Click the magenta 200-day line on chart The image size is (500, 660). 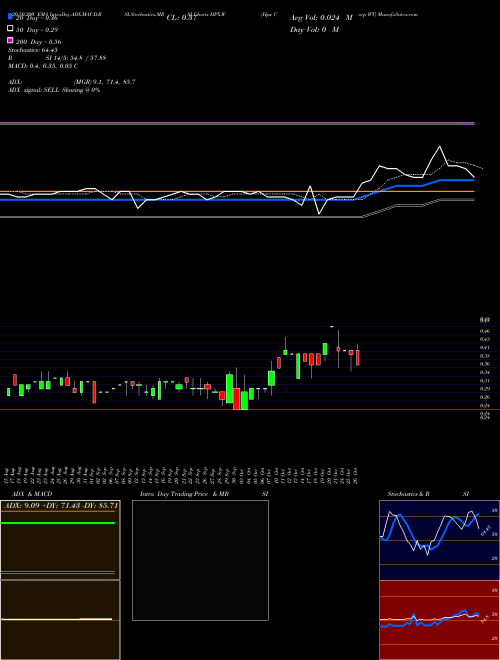click(x=237, y=123)
